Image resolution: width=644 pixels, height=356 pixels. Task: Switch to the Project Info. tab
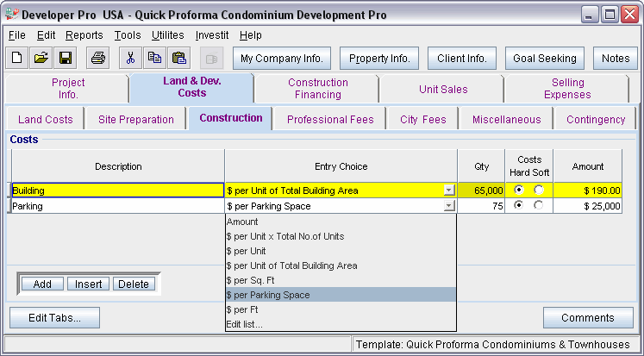68,88
